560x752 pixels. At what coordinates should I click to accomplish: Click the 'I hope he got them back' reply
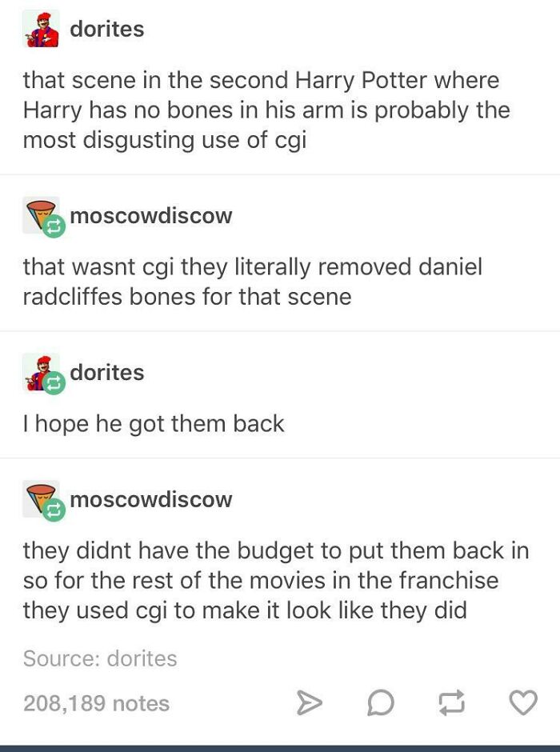(154, 424)
